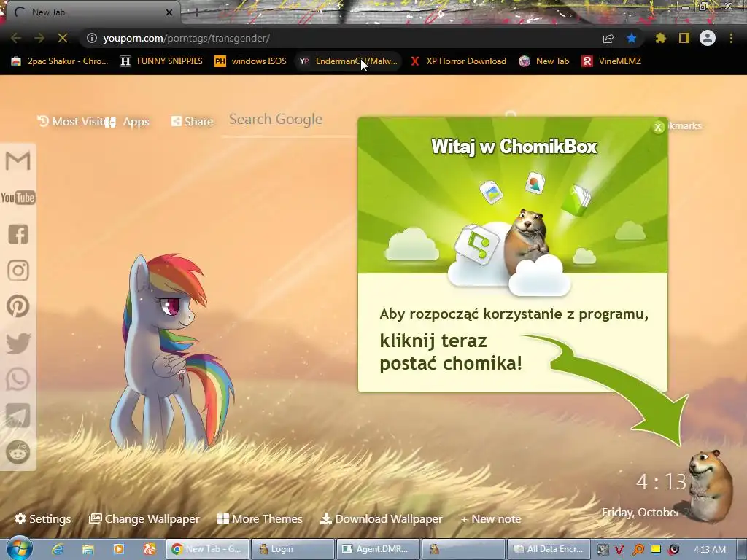Open a new browser tab
Screen dimensions: 747x560
[196, 12]
